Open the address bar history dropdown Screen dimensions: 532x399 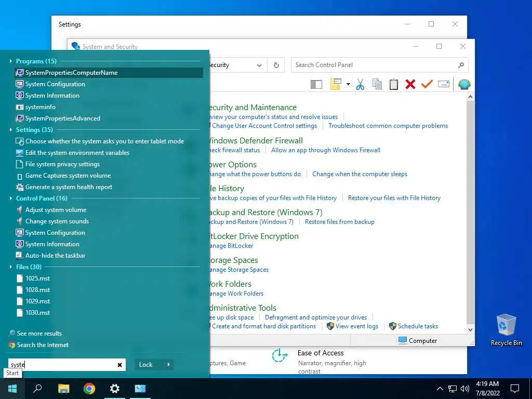[259, 65]
